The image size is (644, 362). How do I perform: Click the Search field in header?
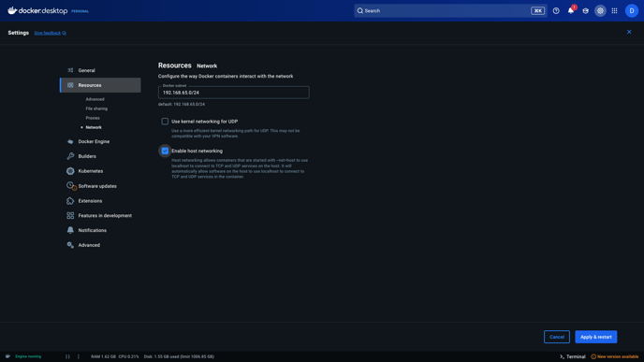pyautogui.click(x=450, y=10)
